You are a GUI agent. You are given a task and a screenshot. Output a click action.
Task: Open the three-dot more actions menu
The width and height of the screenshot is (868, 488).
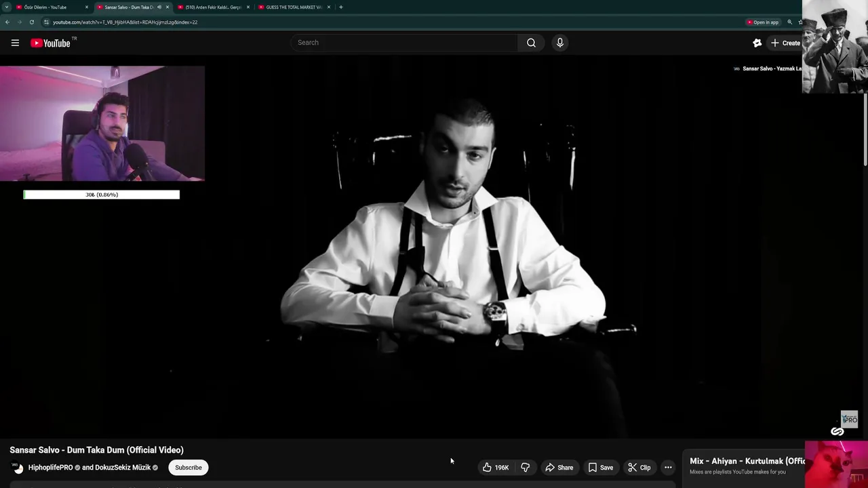click(x=668, y=468)
